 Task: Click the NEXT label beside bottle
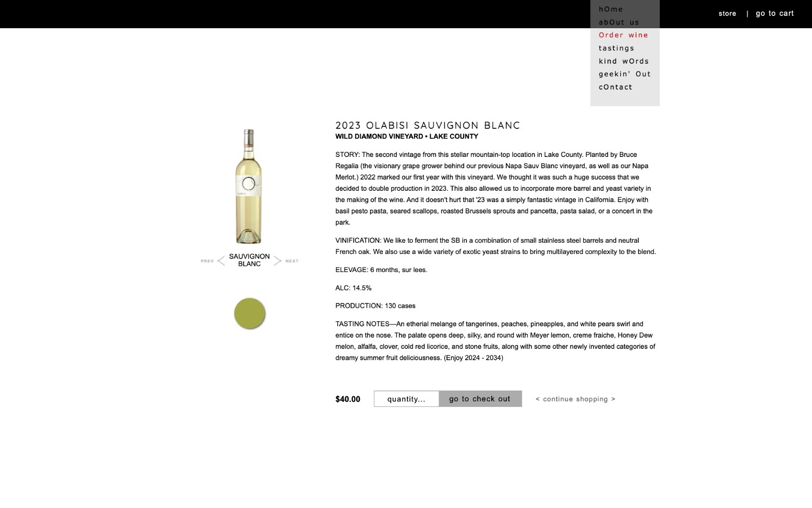tap(292, 261)
